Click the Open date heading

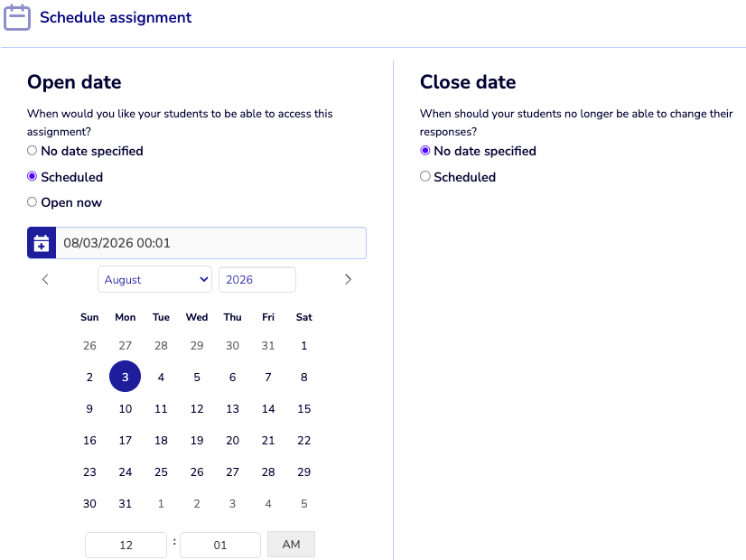click(74, 82)
